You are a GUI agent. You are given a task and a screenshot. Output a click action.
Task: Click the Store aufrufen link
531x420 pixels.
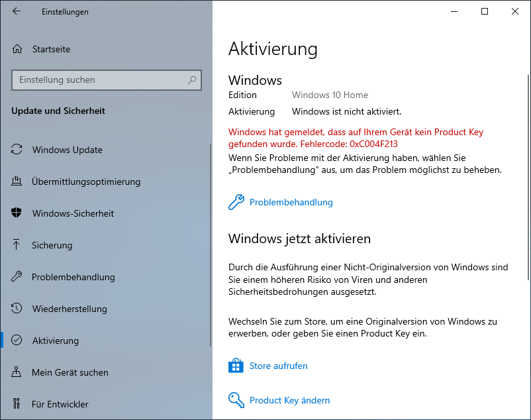(278, 366)
